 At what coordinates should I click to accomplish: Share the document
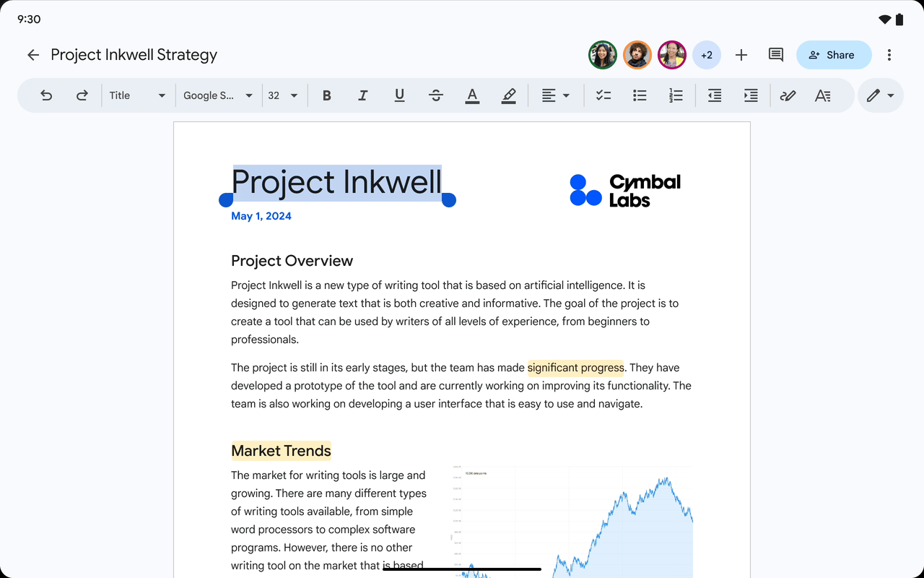(x=834, y=54)
